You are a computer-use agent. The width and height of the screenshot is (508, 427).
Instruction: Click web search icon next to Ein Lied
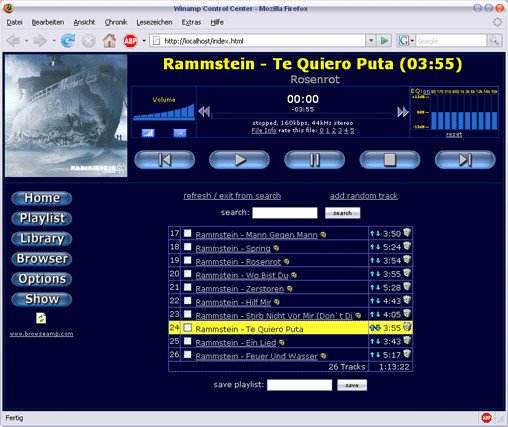point(282,342)
